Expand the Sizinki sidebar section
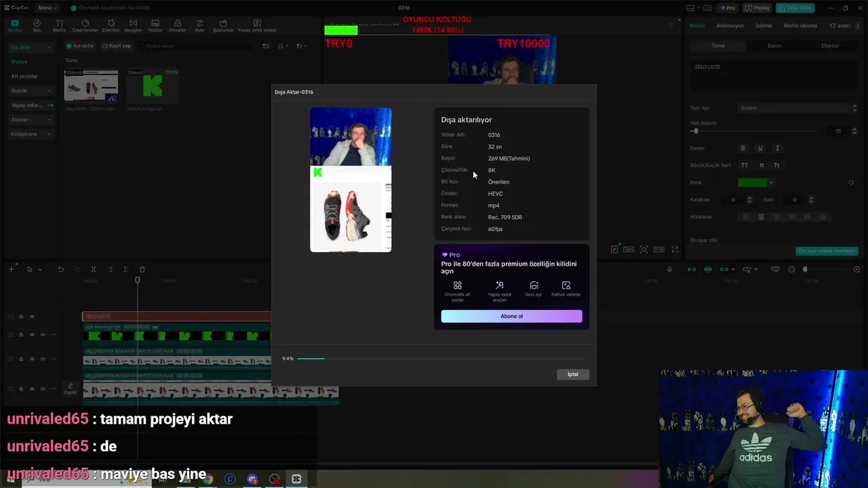868x488 pixels. coord(31,90)
